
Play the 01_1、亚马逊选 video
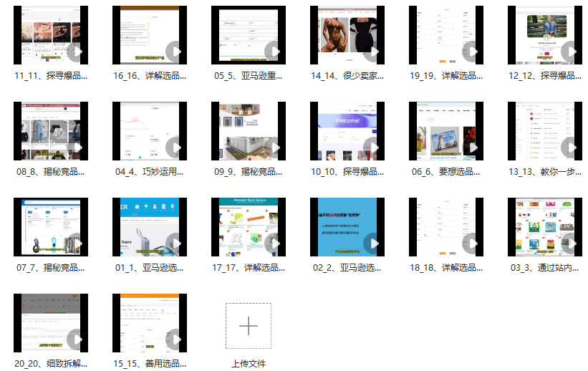(176, 244)
